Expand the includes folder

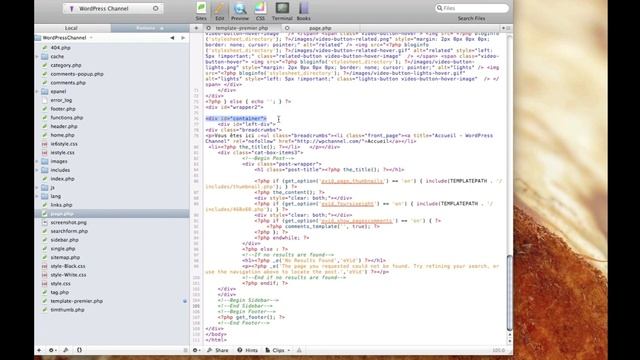tap(37, 170)
